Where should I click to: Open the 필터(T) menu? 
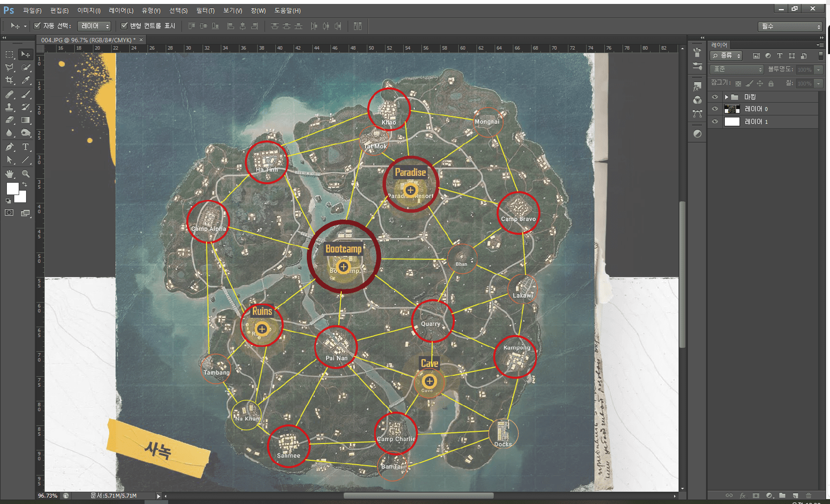pos(205,10)
